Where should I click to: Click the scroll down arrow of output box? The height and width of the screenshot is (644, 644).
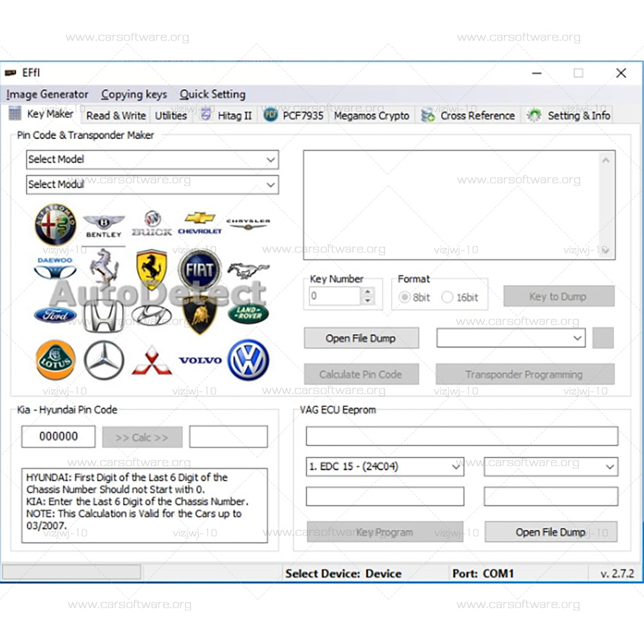(606, 250)
